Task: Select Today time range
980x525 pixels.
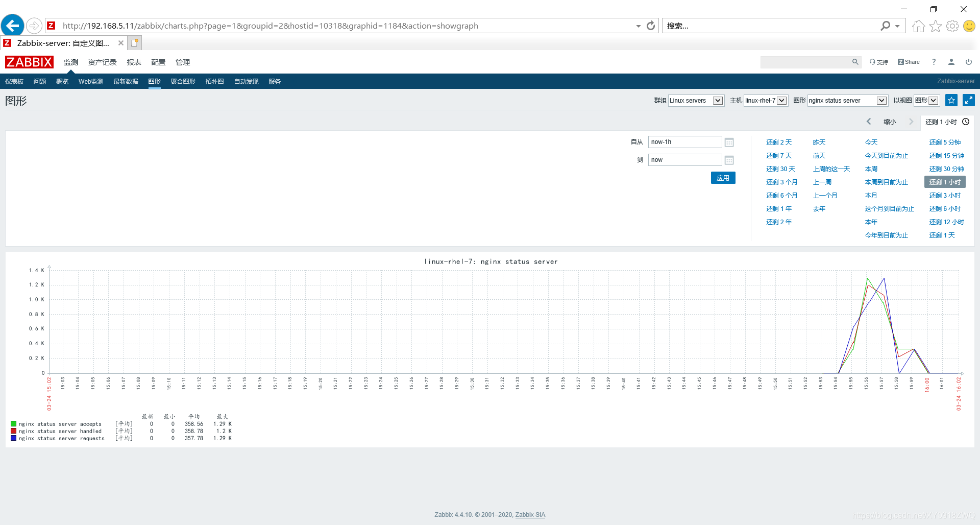Action: (871, 142)
